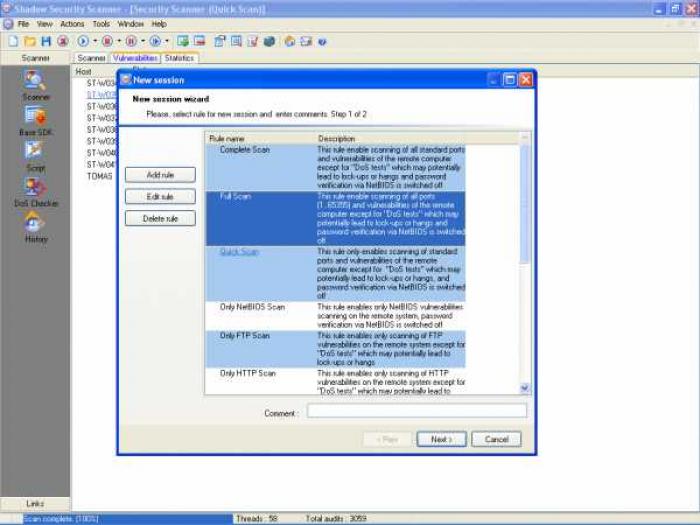
Task: Click the list view toolbar icon
Action: tap(236, 42)
